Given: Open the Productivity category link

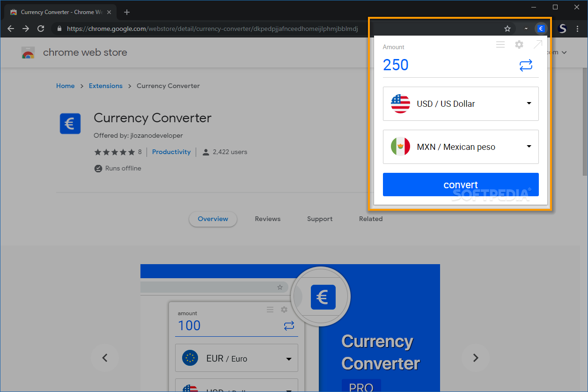Looking at the screenshot, I should click(x=171, y=152).
